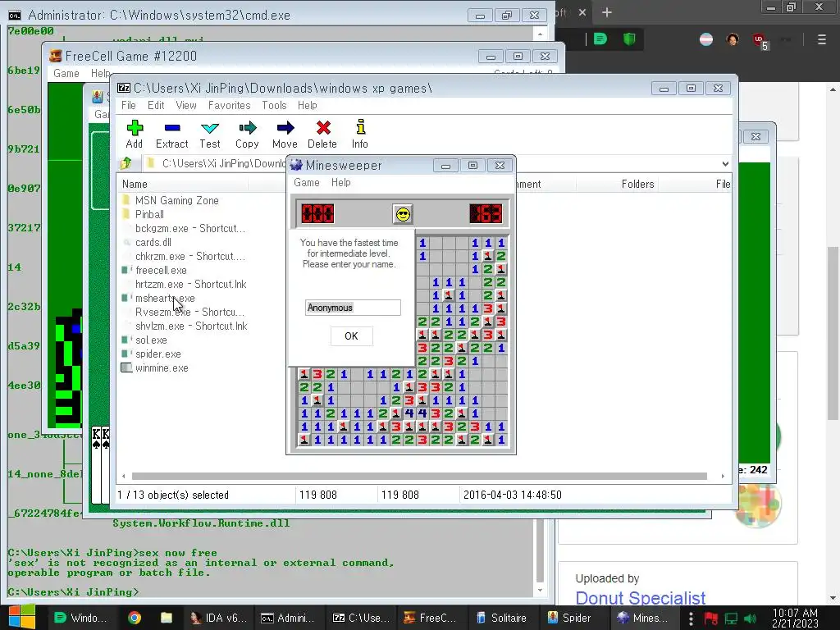Click the Add button in 7-Zip toolbar
The width and height of the screenshot is (840, 630).
point(134,134)
